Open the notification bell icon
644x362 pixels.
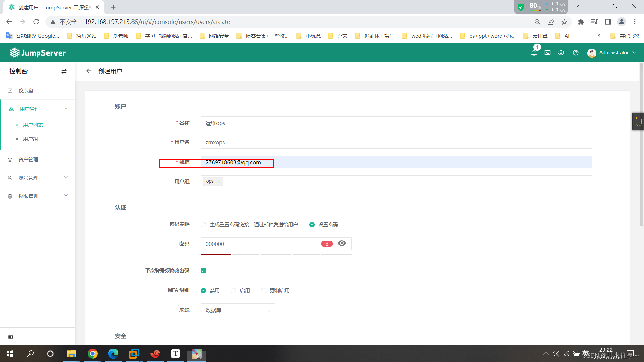click(534, 53)
